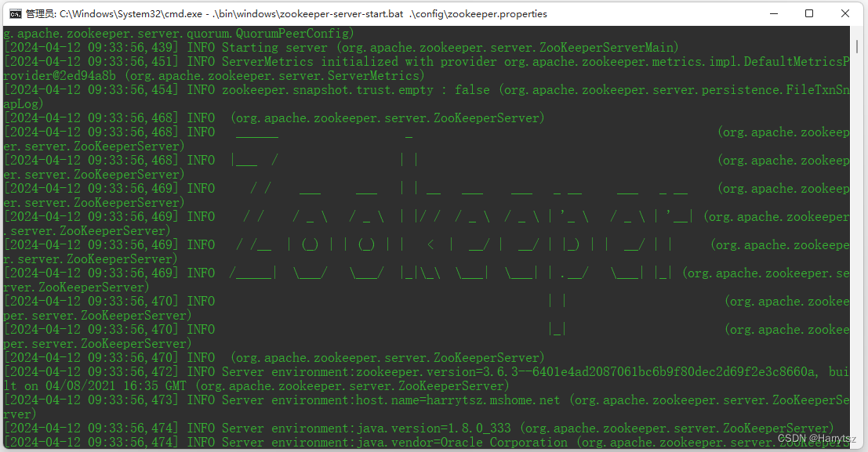Click the FileTxnSnapLog class reference

[x=815, y=90]
